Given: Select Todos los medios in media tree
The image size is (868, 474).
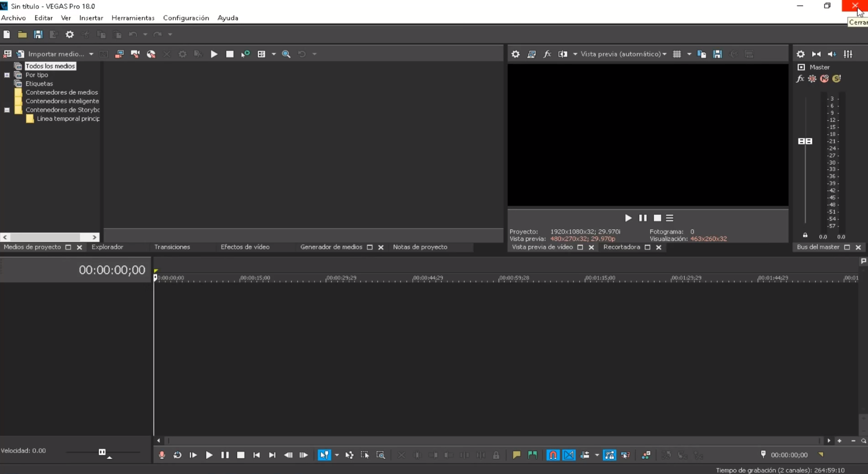Looking at the screenshot, I should tap(50, 66).
